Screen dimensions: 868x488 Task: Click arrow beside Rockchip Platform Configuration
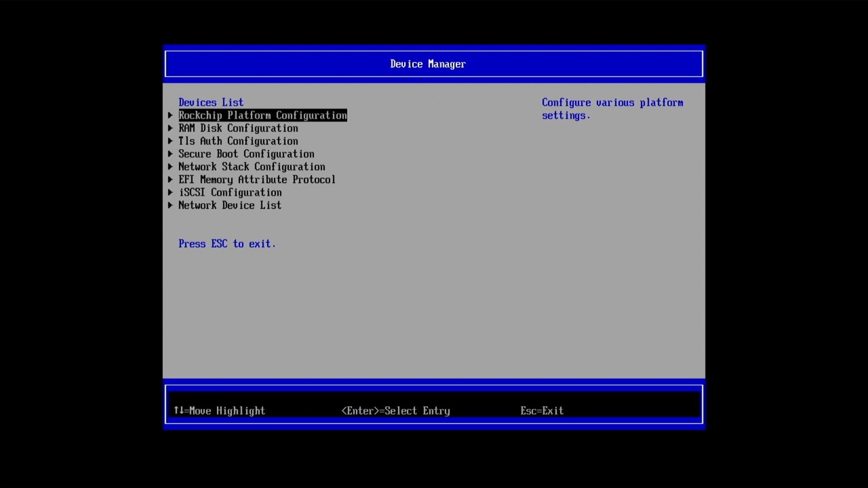(x=171, y=115)
